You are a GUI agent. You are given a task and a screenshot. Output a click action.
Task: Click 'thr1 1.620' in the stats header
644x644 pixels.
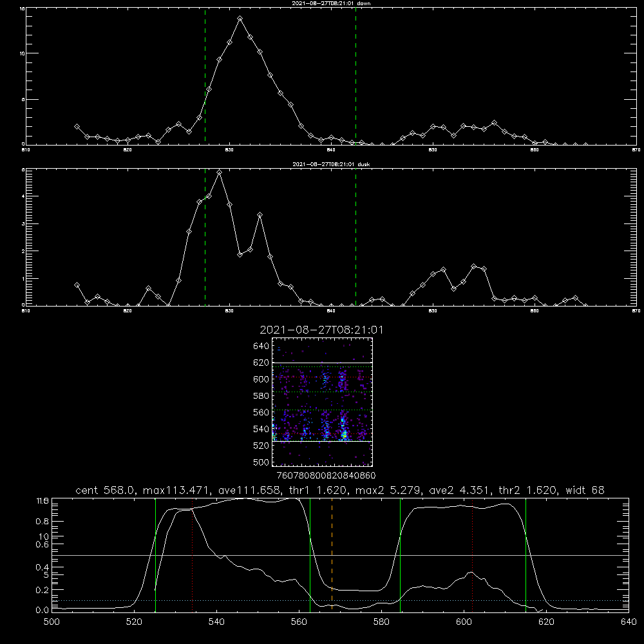pyautogui.click(x=318, y=490)
